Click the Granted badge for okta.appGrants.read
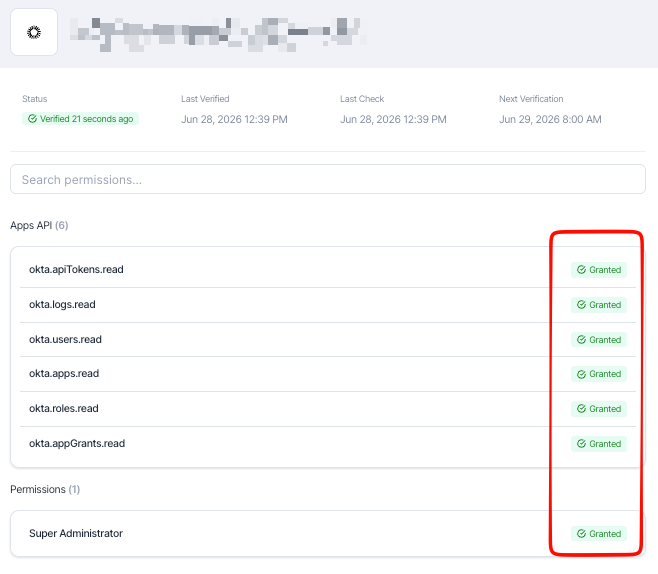This screenshot has width=658, height=574. point(599,444)
